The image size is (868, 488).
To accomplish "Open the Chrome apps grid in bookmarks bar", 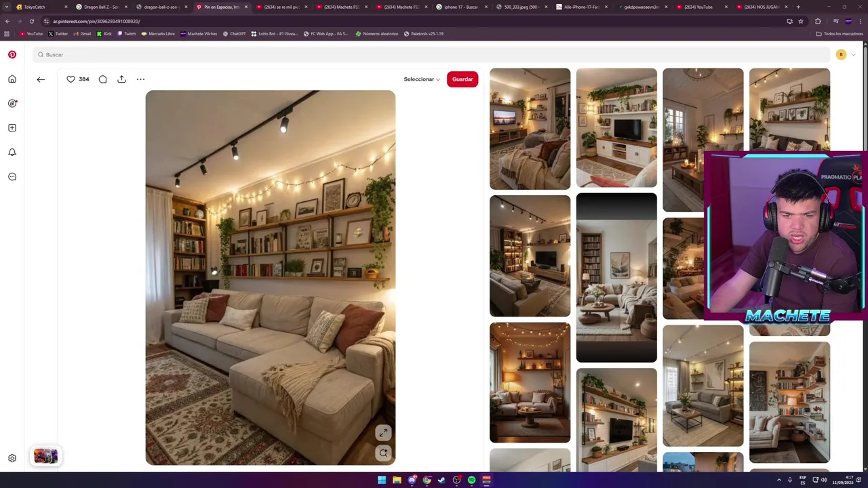I will 7,33.
